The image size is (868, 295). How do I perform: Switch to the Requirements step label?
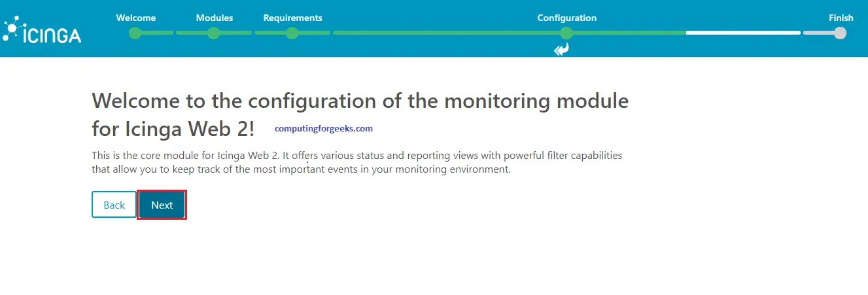(292, 18)
